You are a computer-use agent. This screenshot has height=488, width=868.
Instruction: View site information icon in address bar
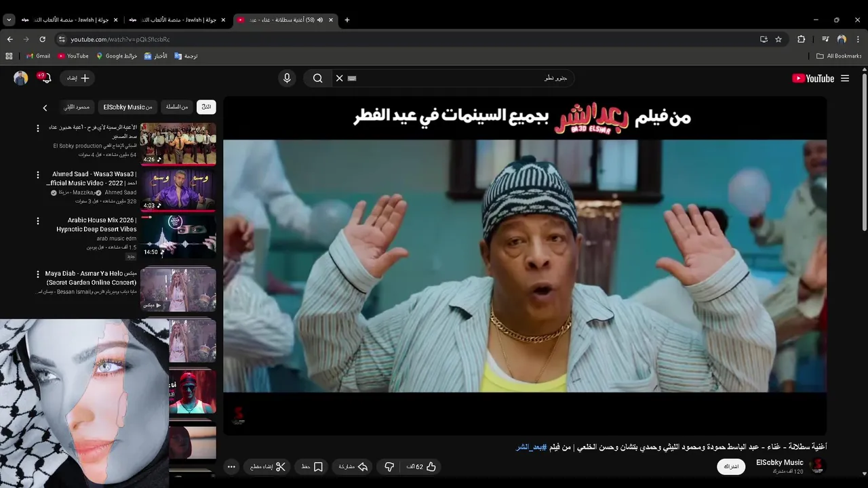62,39
